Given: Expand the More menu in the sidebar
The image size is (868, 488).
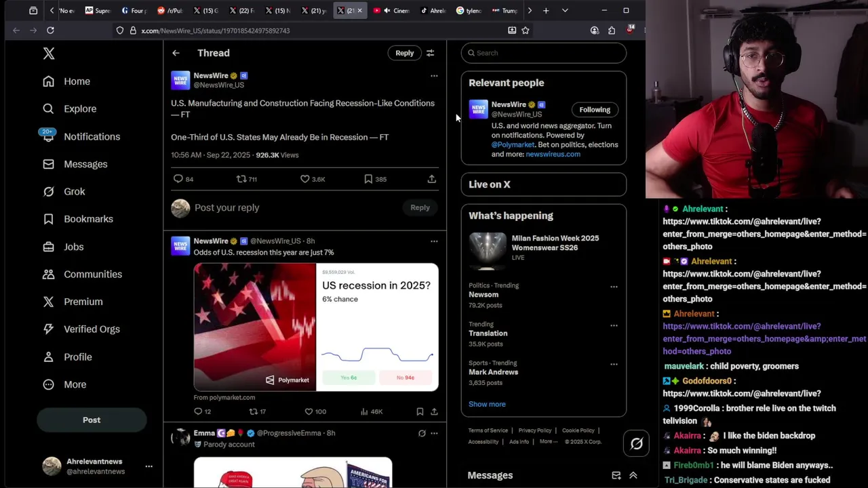Looking at the screenshot, I should [x=64, y=384].
